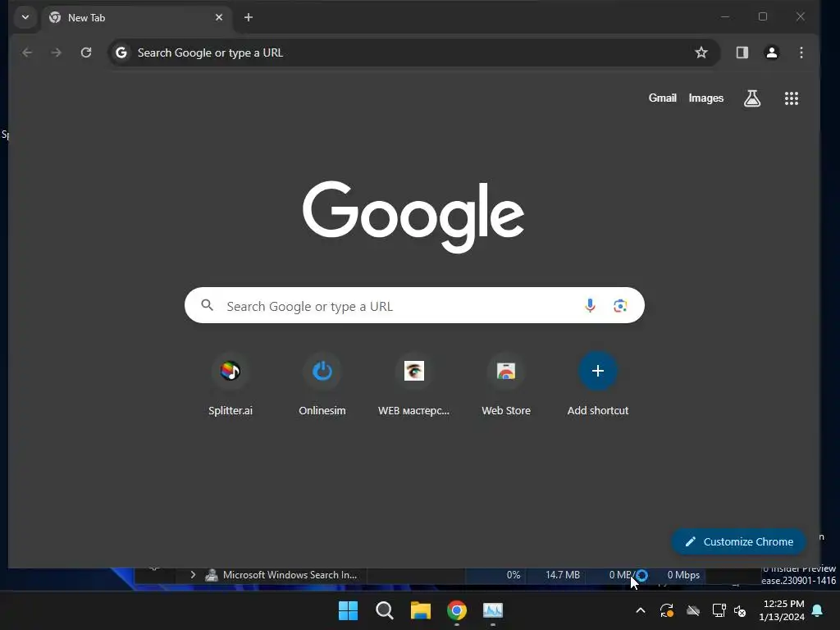Focus the address bar URL field
Image resolution: width=840 pixels, height=630 pixels.
(x=413, y=52)
